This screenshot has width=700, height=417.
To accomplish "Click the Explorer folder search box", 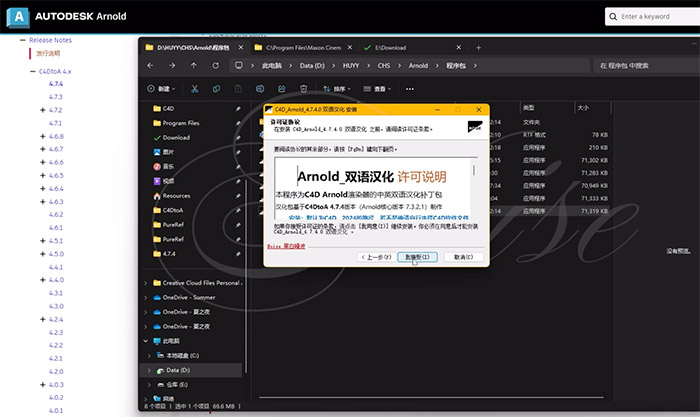I will tap(645, 66).
